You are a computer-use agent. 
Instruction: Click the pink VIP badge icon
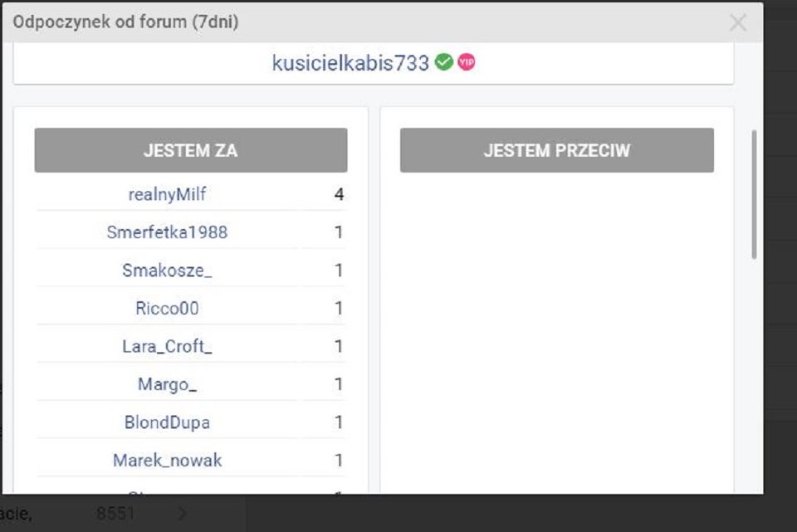click(465, 61)
